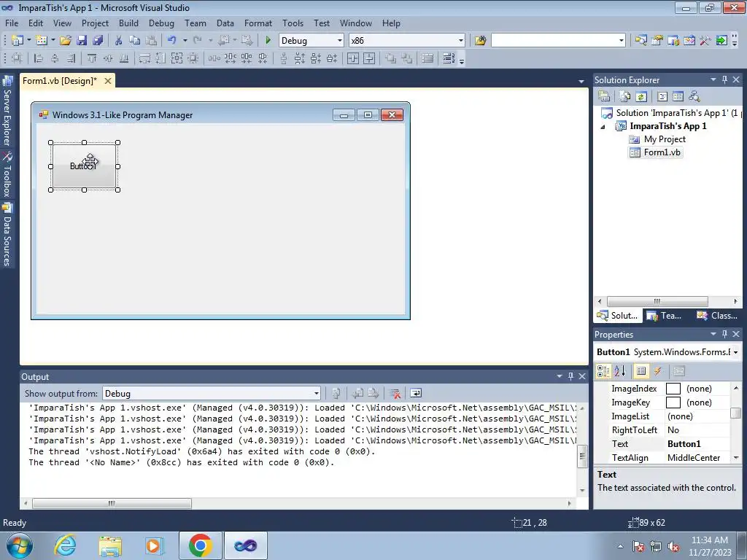
Task: Click the Center Vertically icon
Action: click(369, 58)
